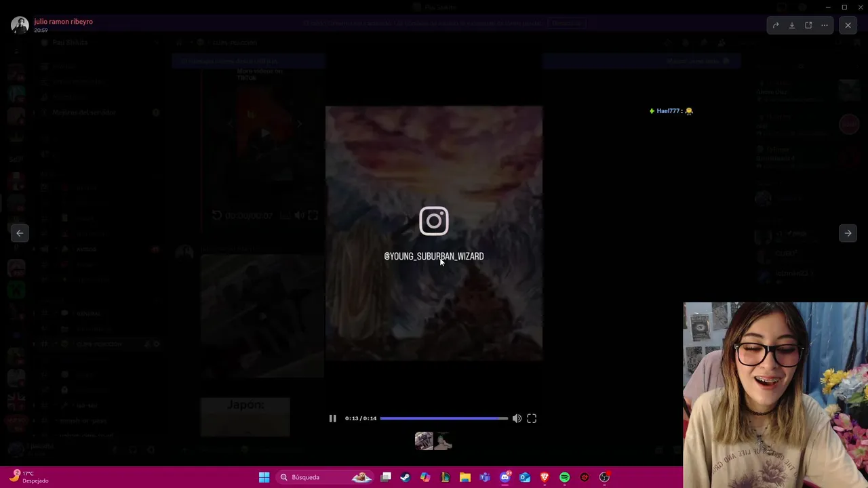Open julio ramon ribeyro's profile avatar
This screenshot has width=868, height=488.
20,25
